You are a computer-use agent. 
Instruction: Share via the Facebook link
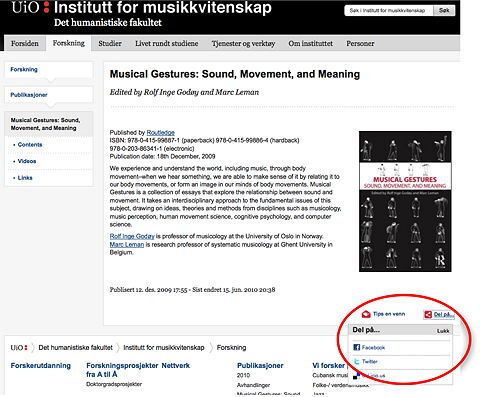pos(373,347)
